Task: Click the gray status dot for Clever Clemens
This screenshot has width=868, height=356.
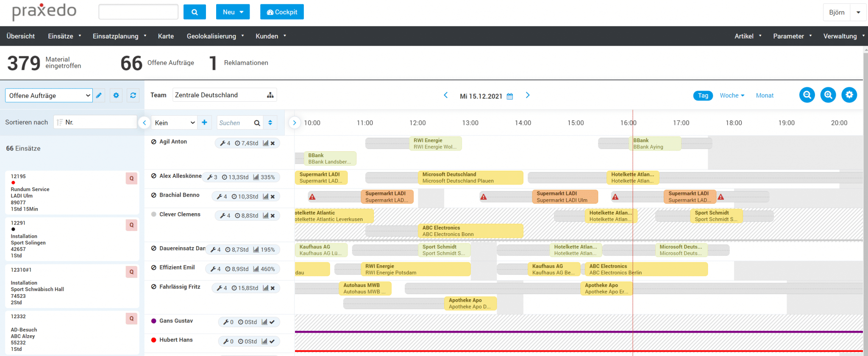Action: point(154,214)
